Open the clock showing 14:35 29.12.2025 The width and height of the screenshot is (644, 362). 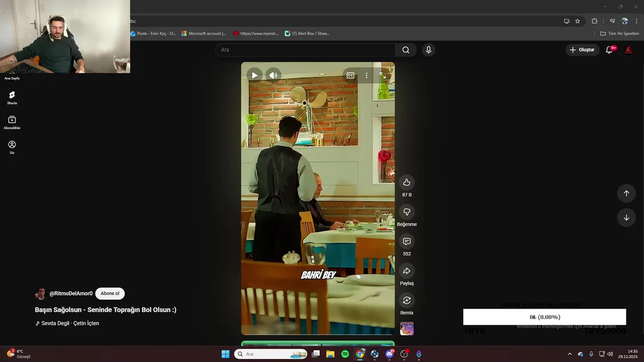pyautogui.click(x=628, y=354)
